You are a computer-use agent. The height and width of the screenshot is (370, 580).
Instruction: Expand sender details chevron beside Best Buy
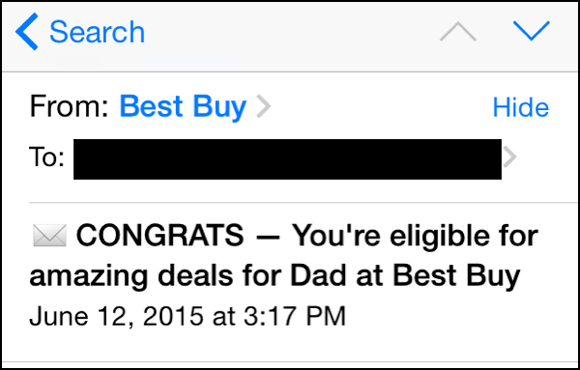coord(264,107)
